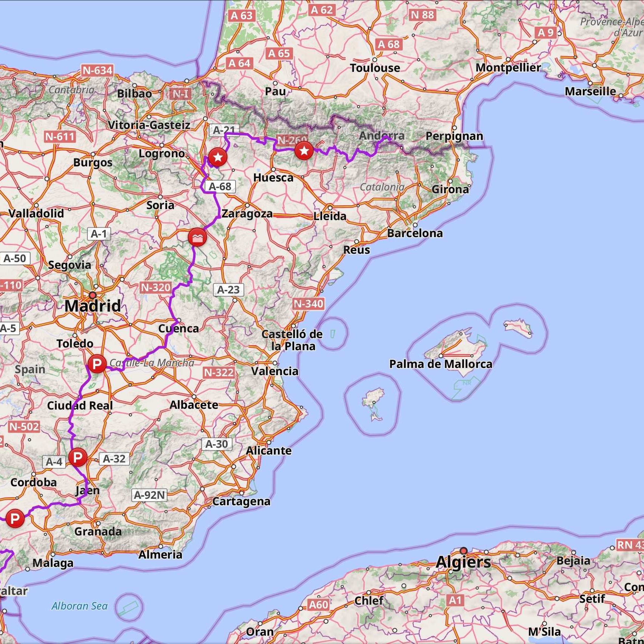Click the Cuenca label on the purple route
This screenshot has height=644, width=644.
178,328
